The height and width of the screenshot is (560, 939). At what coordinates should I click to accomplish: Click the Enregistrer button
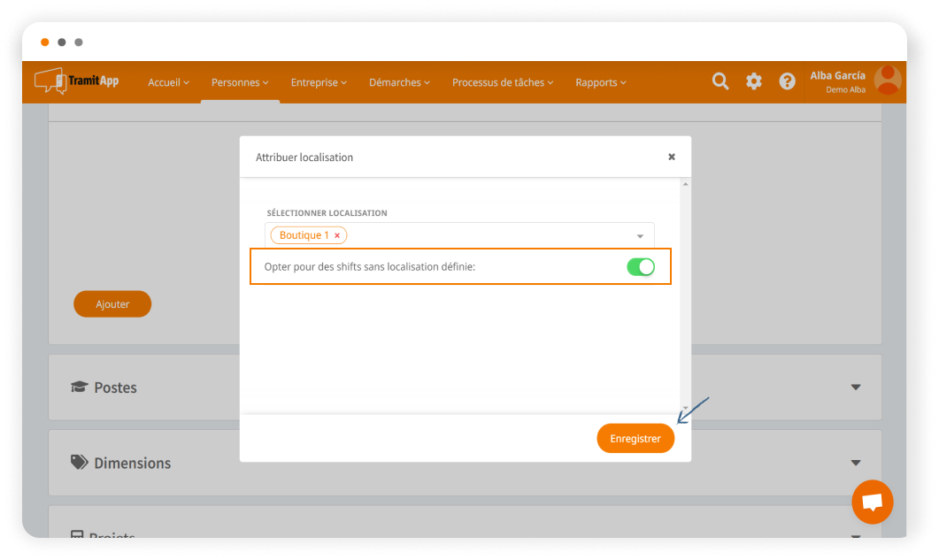coord(635,439)
